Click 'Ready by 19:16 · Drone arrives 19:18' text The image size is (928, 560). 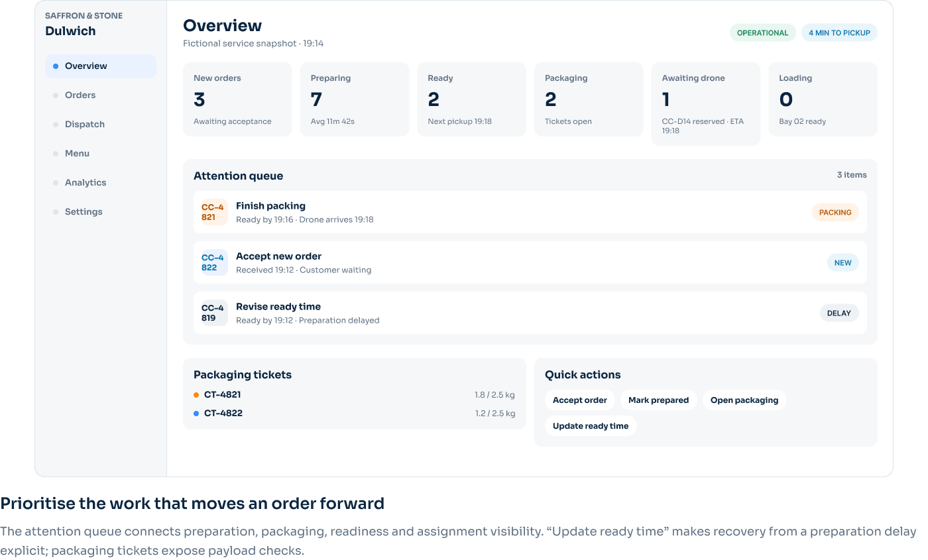(x=305, y=219)
